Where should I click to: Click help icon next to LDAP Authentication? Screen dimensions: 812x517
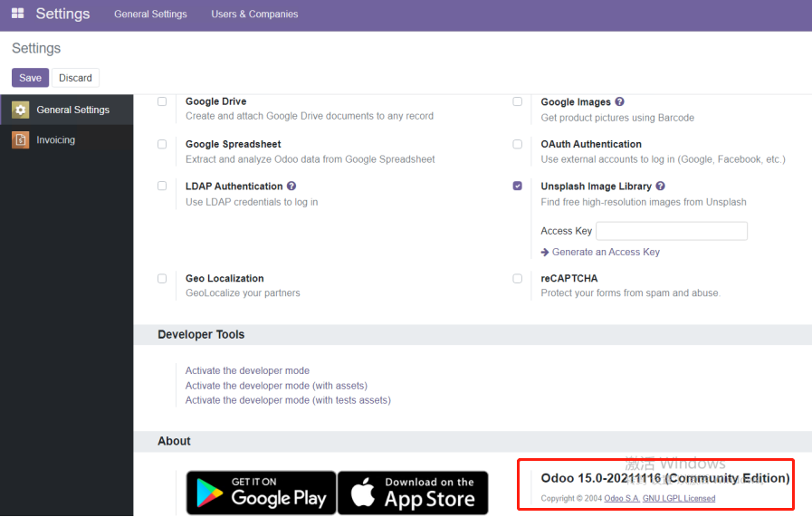291,187
